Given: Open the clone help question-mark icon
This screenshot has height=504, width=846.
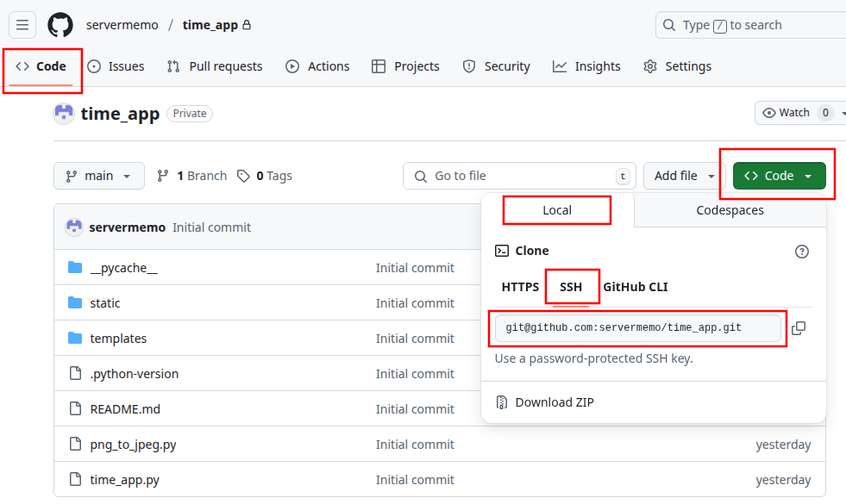Looking at the screenshot, I should pos(802,252).
